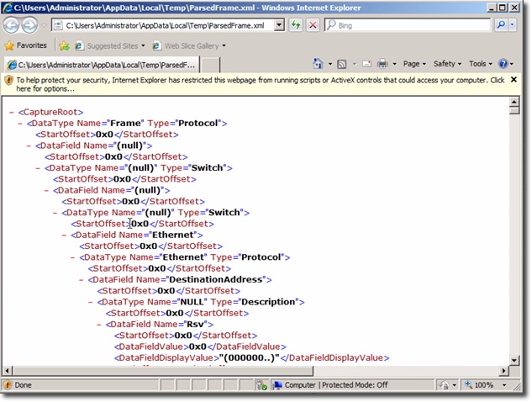Open the address bar history dropdown
Image resolution: width=532 pixels, height=402 pixels.
(279, 25)
